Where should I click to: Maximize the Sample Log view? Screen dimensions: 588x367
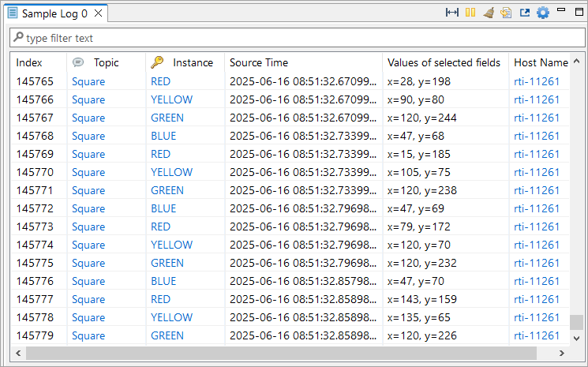[579, 12]
